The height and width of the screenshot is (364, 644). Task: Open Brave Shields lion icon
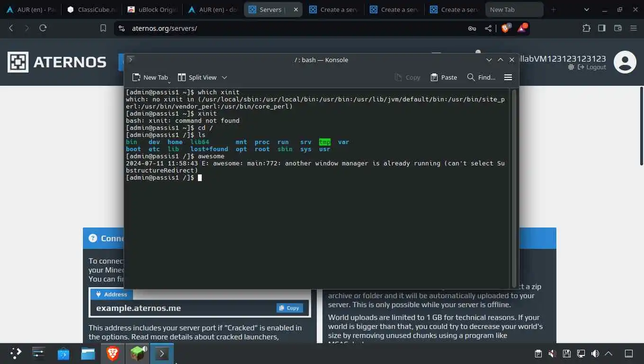click(505, 28)
